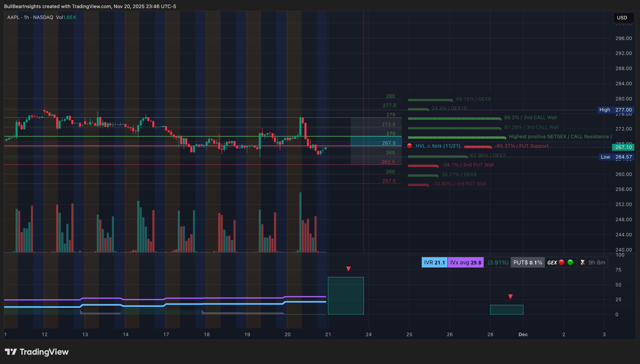Click the green GEX indicator dot
640x364 pixels.
570,262
